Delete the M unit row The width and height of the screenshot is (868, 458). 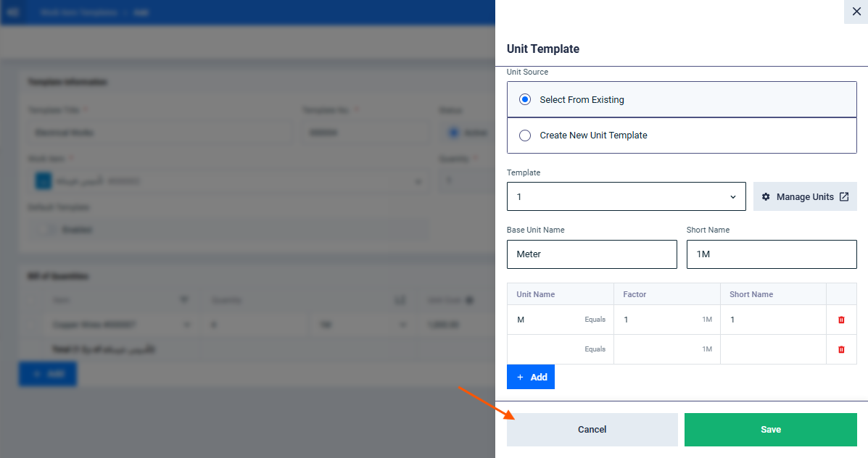[841, 320]
